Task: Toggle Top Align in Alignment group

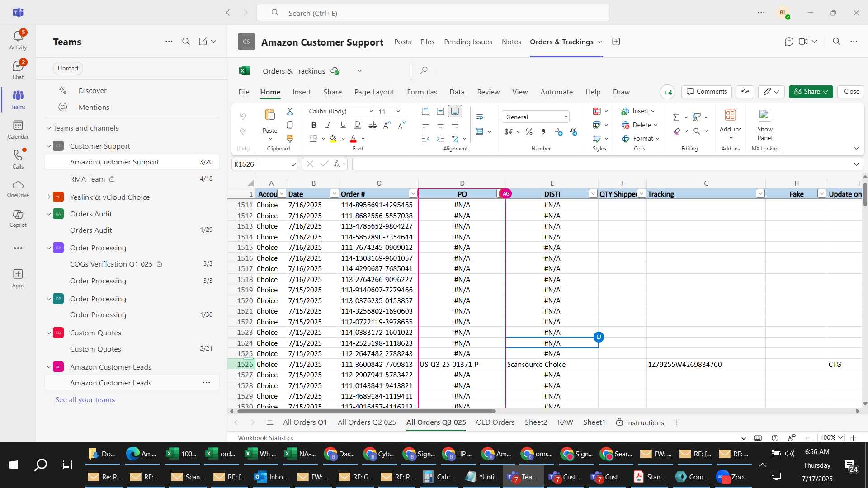Action: (425, 111)
